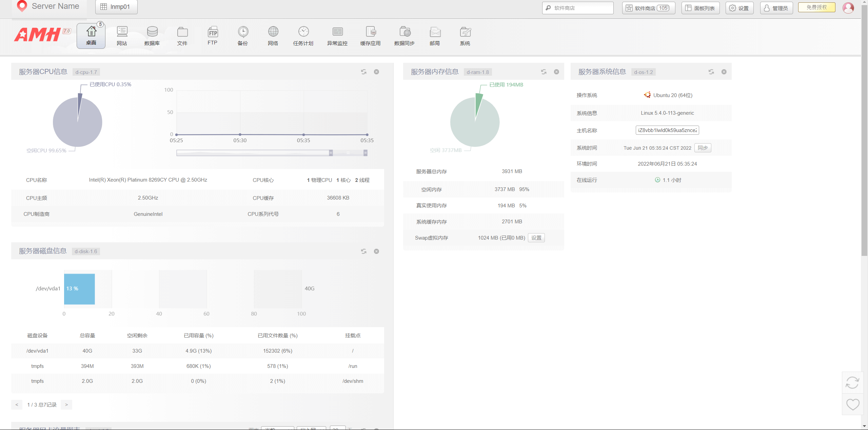Click the CPU chart time range slider handle

(x=331, y=153)
